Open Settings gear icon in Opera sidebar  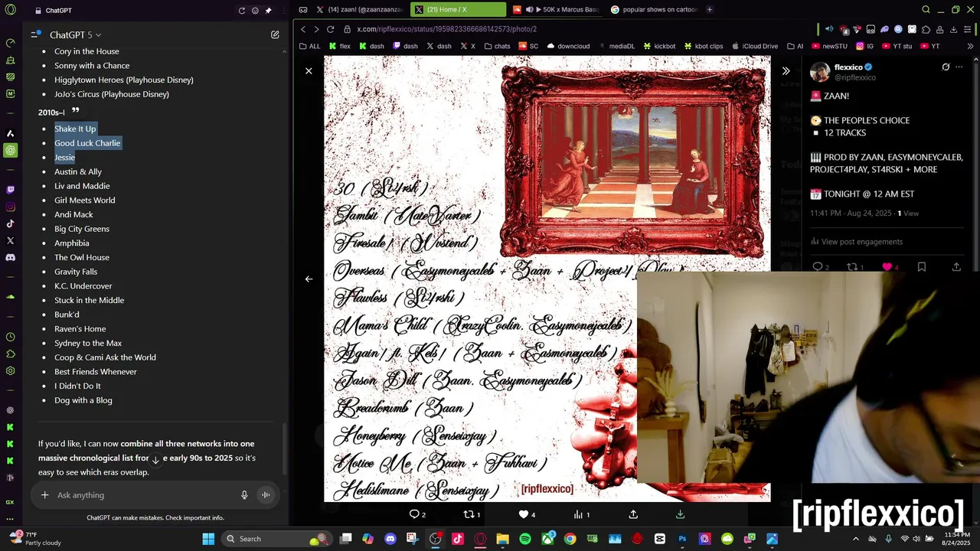click(10, 370)
